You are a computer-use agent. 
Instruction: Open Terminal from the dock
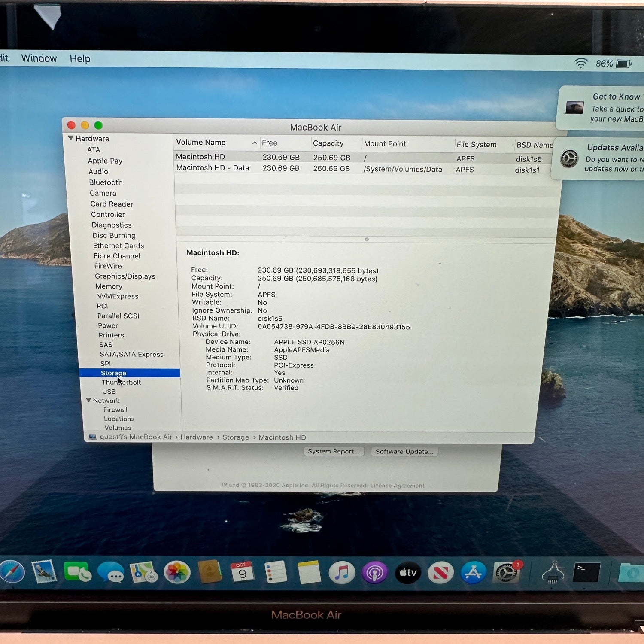tap(586, 572)
